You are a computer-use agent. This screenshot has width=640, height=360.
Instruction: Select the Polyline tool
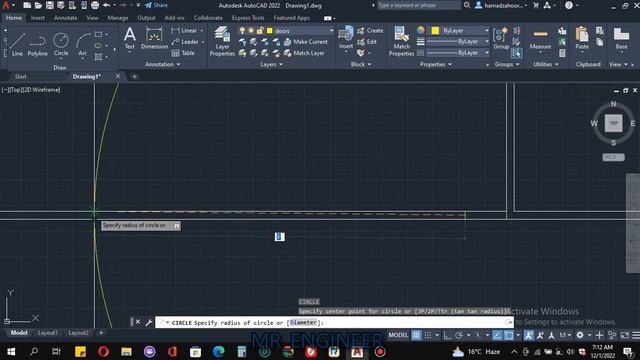tap(37, 44)
